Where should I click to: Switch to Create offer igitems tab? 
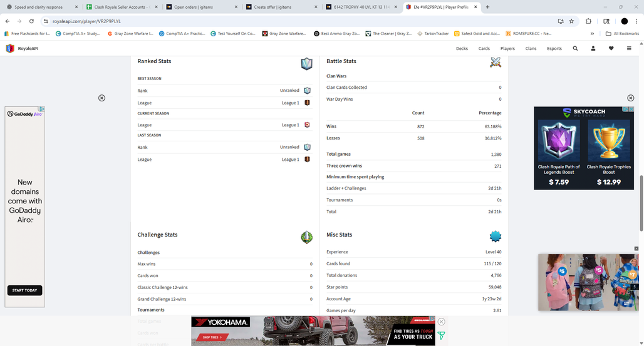pyautogui.click(x=281, y=7)
